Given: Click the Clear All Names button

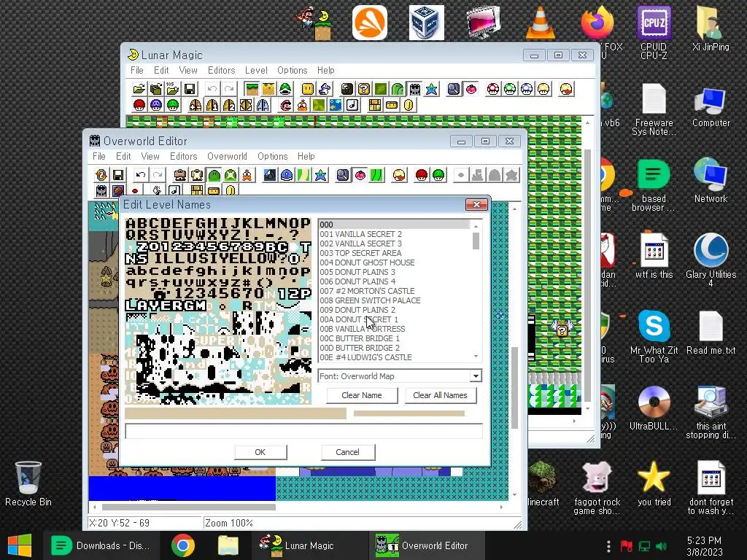Looking at the screenshot, I should pyautogui.click(x=440, y=395).
